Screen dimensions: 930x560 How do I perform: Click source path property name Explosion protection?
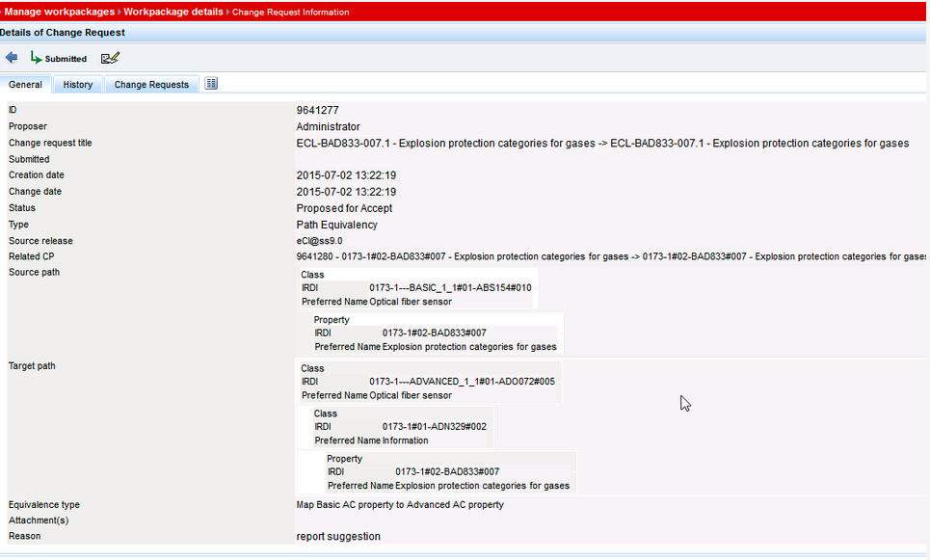pyautogui.click(x=468, y=347)
